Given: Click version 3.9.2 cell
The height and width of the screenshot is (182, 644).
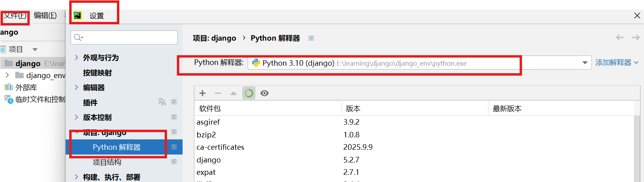Looking at the screenshot, I should [x=352, y=122].
